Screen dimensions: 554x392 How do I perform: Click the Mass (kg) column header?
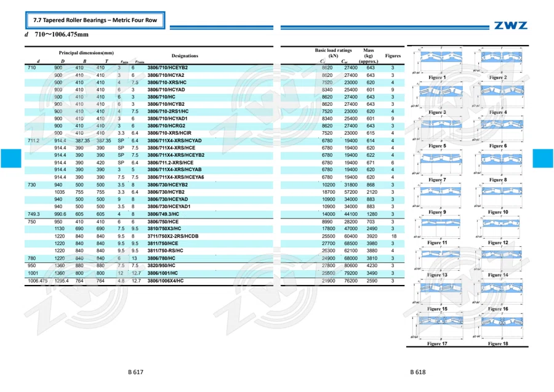click(x=369, y=56)
